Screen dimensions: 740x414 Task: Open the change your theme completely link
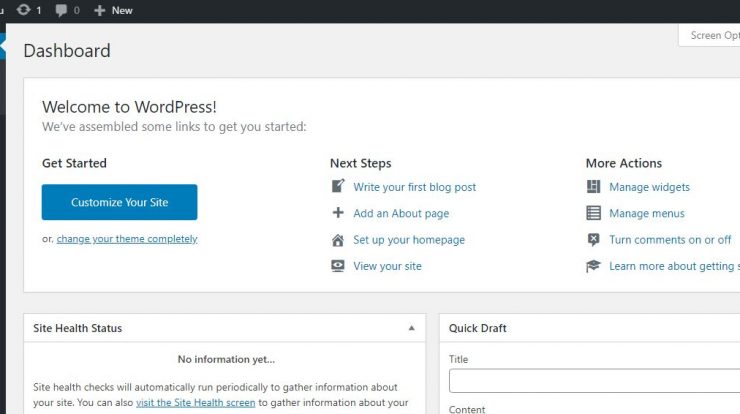[127, 239]
